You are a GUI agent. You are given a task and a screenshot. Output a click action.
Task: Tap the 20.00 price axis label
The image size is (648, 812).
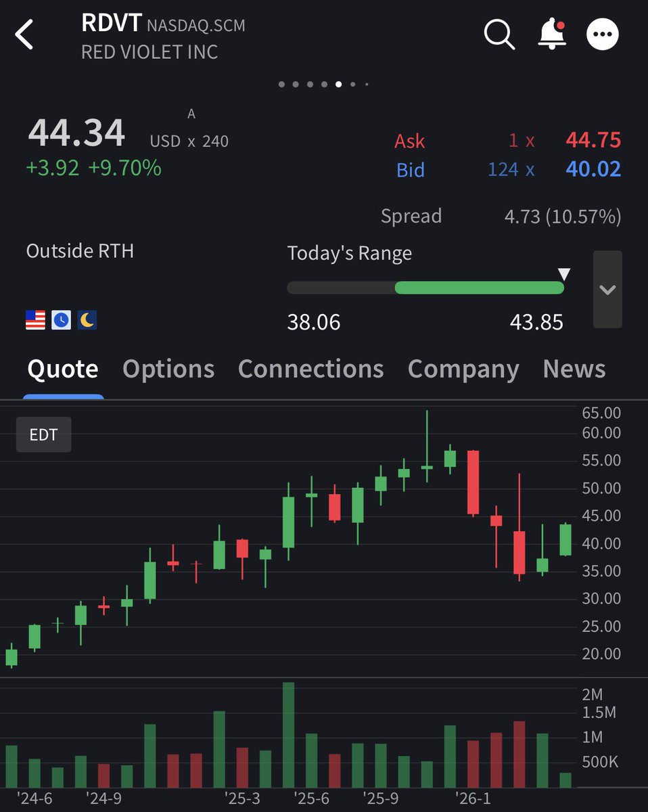601,654
